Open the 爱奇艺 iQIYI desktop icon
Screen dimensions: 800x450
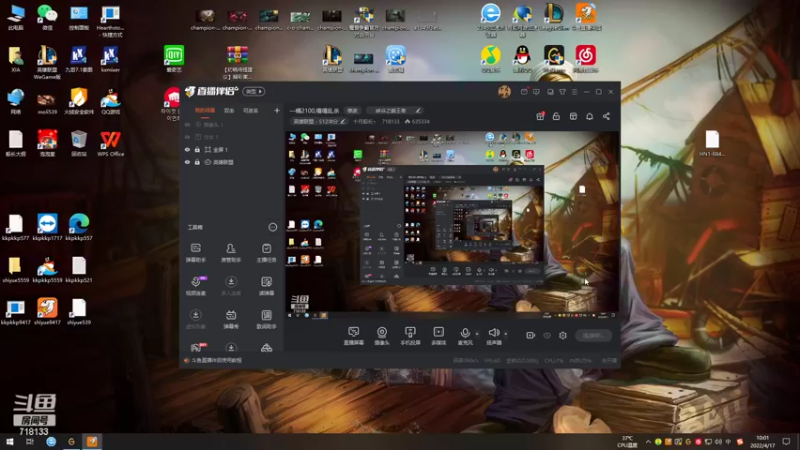tap(173, 59)
